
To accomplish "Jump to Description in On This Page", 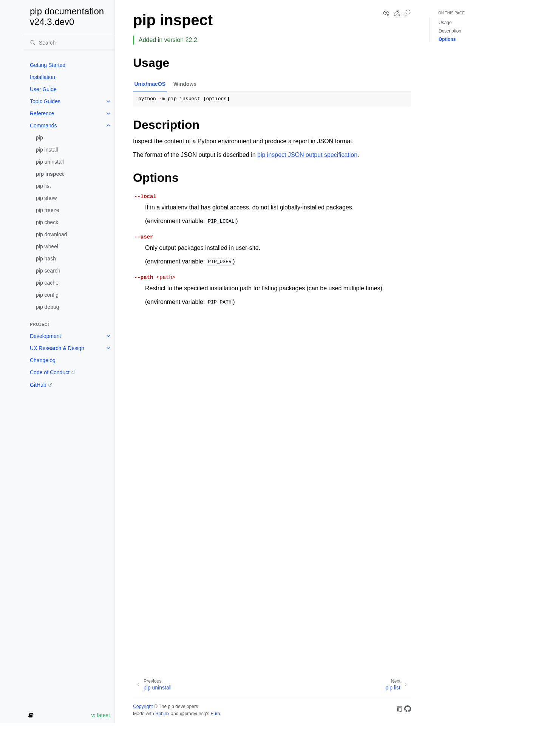I will click(x=450, y=31).
